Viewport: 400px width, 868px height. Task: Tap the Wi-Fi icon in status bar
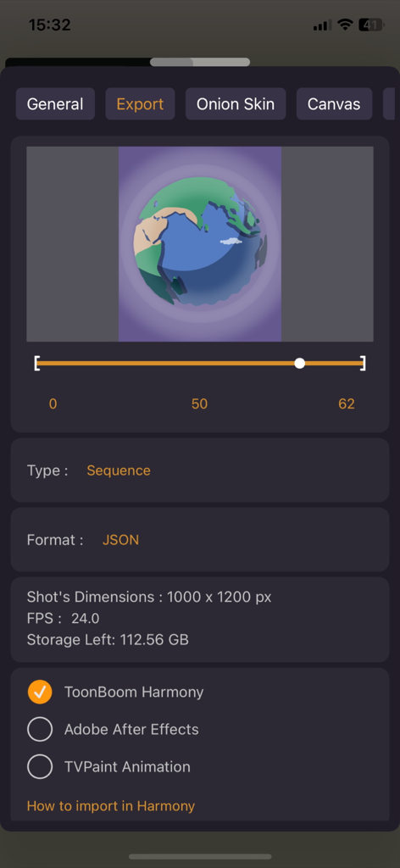[x=345, y=25]
